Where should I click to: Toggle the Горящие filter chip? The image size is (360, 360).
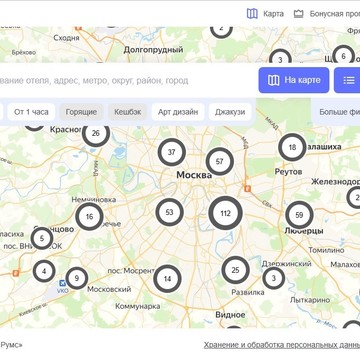(x=81, y=112)
